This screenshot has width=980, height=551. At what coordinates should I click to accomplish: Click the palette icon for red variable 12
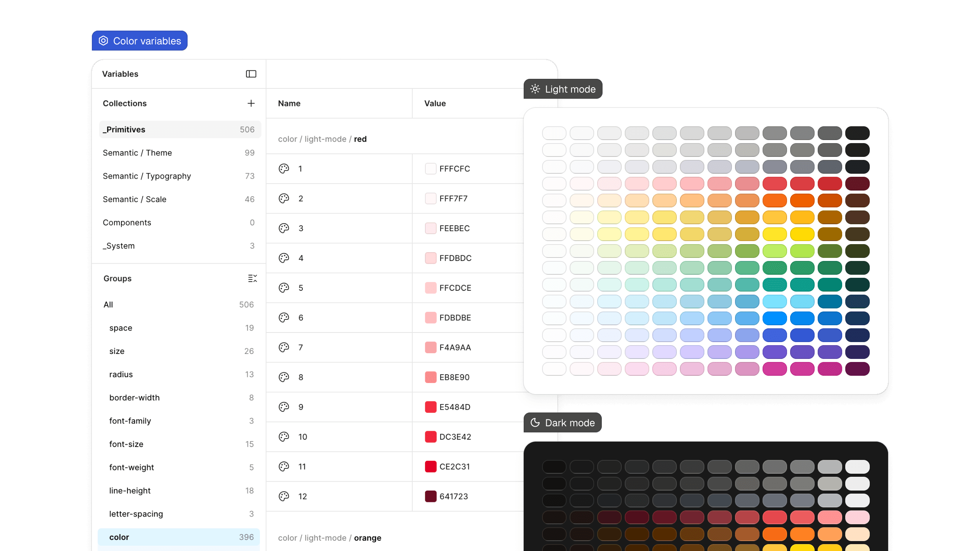(284, 497)
